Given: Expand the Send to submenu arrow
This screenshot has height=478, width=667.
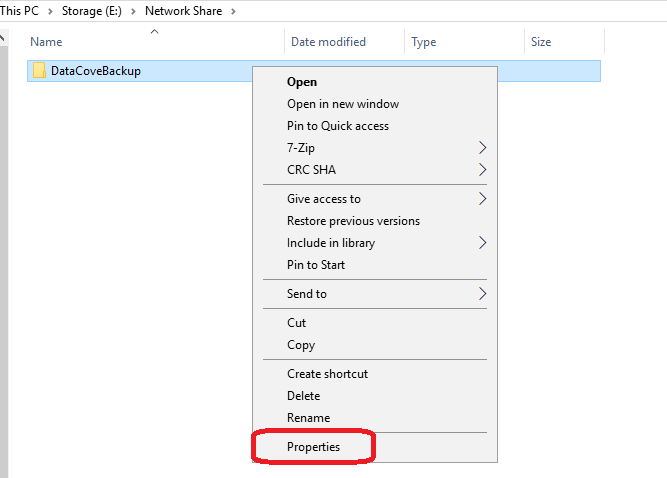Looking at the screenshot, I should (482, 294).
